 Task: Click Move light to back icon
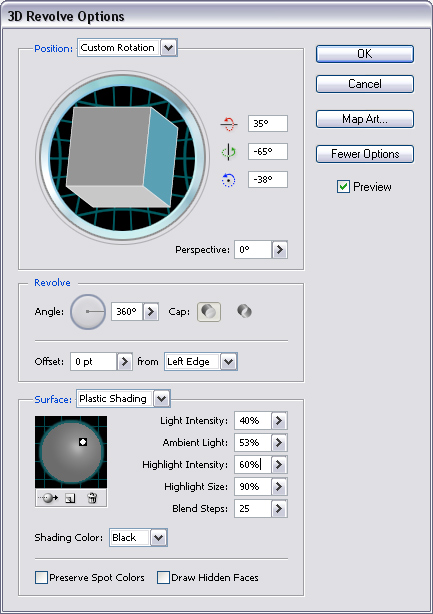[x=49, y=498]
